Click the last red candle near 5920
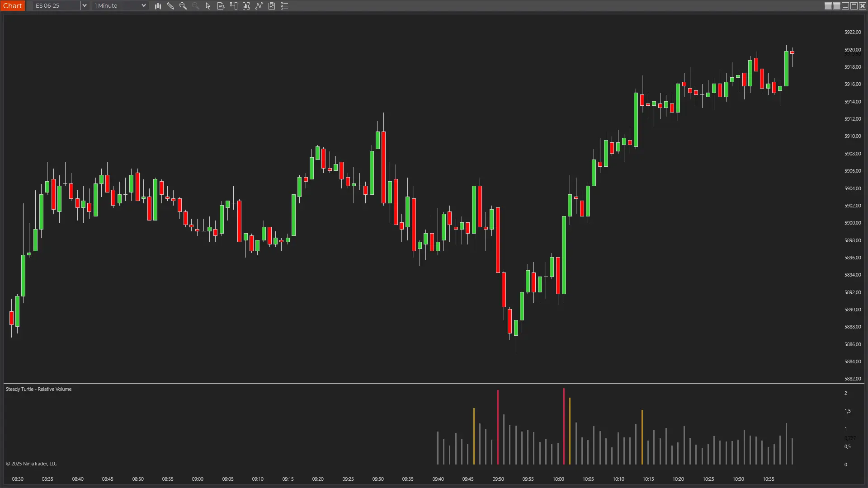 point(792,53)
